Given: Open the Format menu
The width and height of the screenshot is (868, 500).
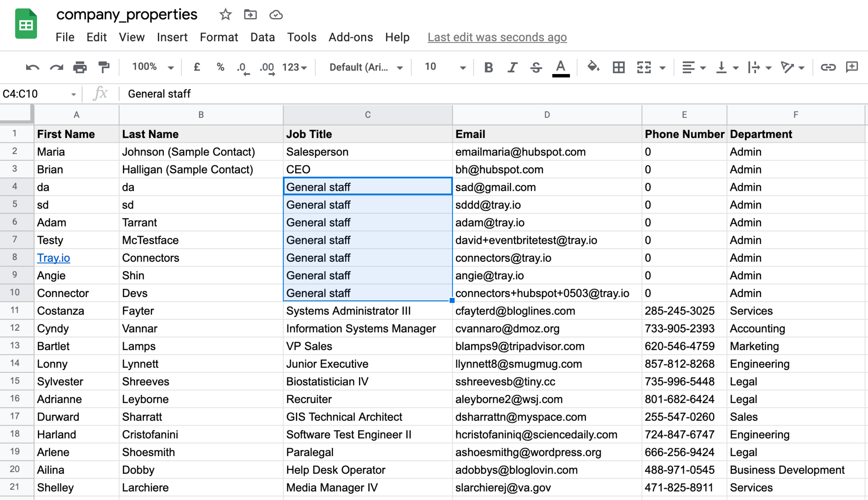Looking at the screenshot, I should point(219,37).
